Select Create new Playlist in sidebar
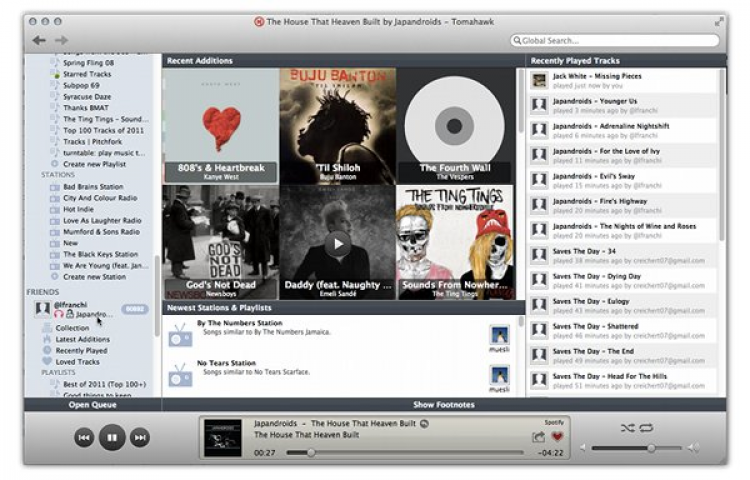Viewport: 750px width, 480px height. point(95,164)
